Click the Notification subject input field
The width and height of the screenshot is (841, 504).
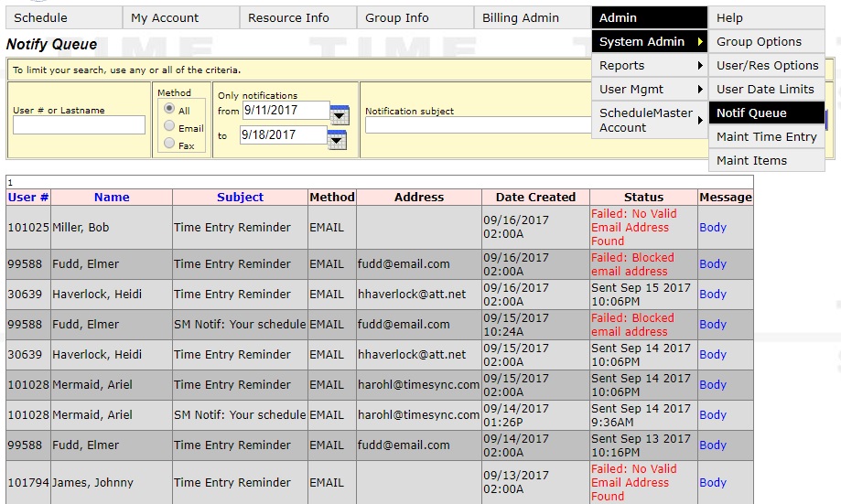pos(479,125)
